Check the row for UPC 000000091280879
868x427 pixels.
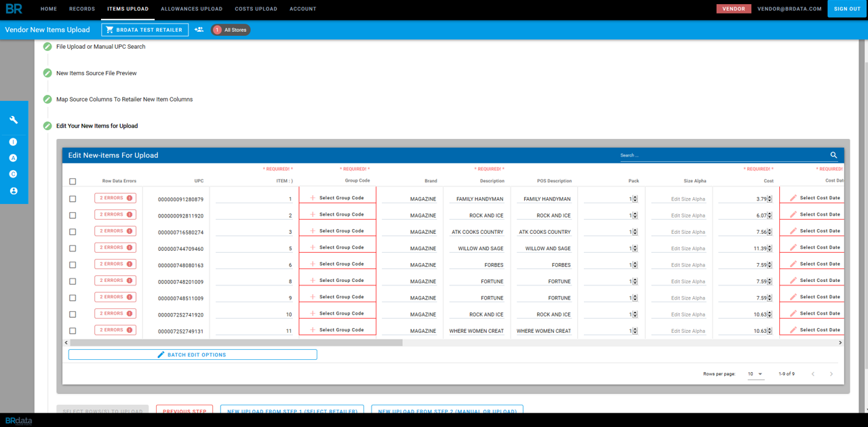(x=73, y=199)
